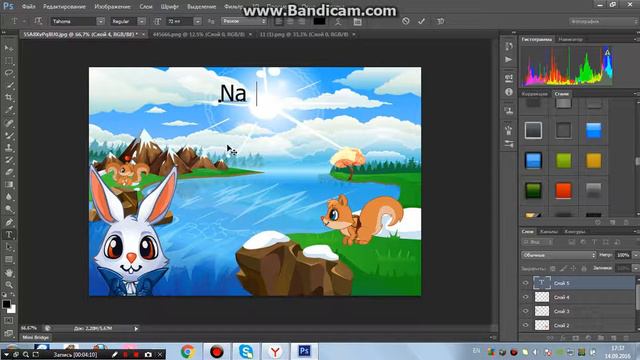Toggle lock position in Layers panel
Image resolution: width=640 pixels, height=360 pixels.
point(573,268)
